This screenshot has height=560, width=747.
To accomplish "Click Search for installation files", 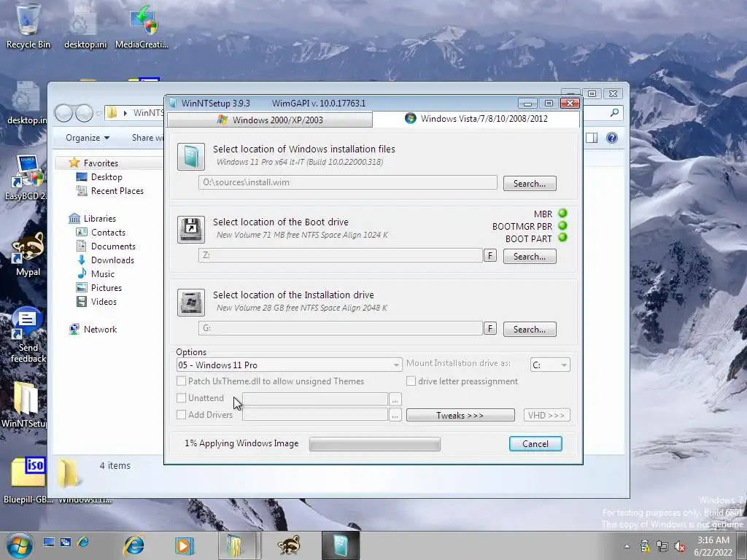I will coord(530,183).
